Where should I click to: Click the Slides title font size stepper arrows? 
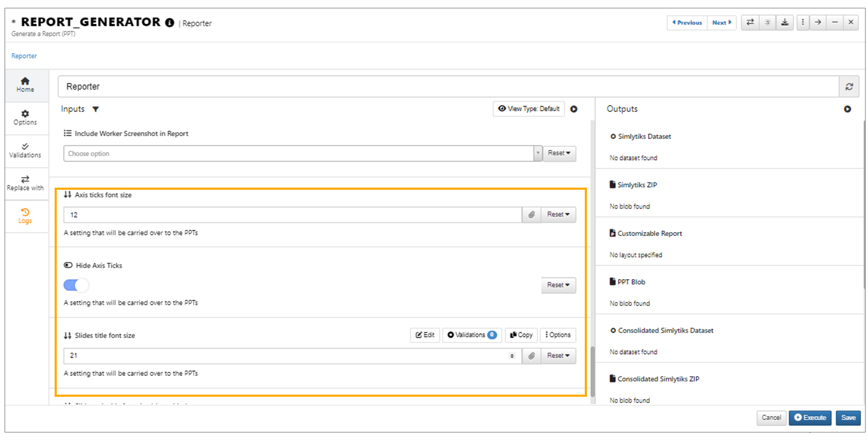(512, 356)
